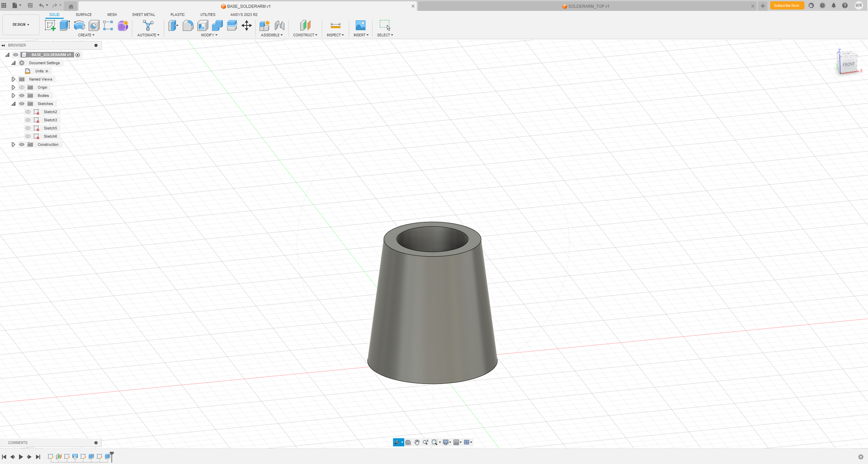Select the Press Pull tool
Screen dimensions: 868x464
(x=173, y=25)
